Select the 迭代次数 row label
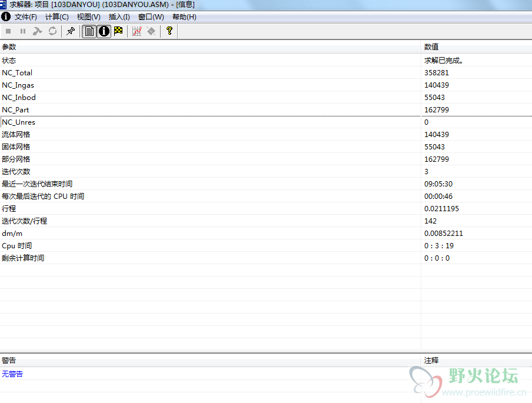This screenshot has width=532, height=403. pos(16,172)
